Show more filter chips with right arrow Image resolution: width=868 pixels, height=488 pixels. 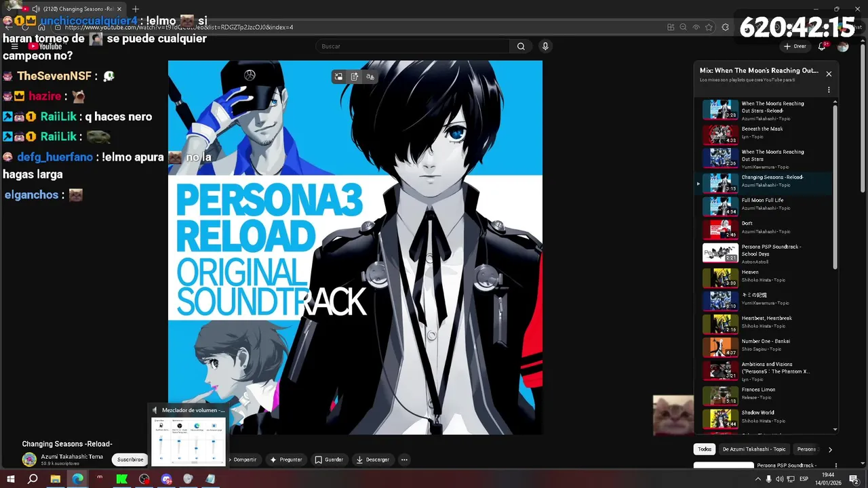pos(830,449)
